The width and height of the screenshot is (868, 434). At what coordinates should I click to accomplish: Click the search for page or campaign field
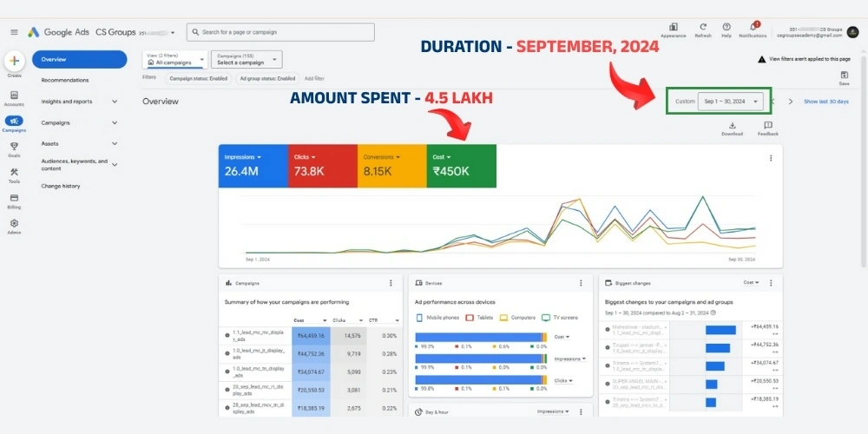click(x=280, y=32)
